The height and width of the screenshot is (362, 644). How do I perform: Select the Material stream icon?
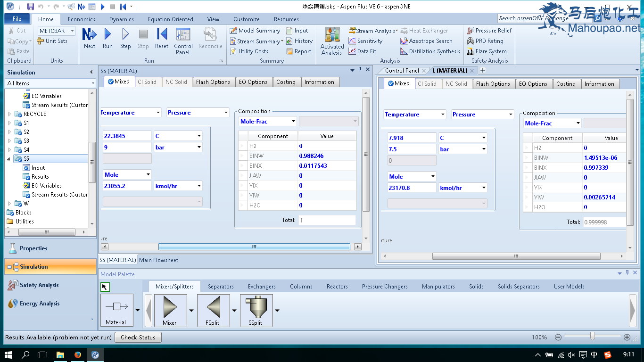pos(116,310)
